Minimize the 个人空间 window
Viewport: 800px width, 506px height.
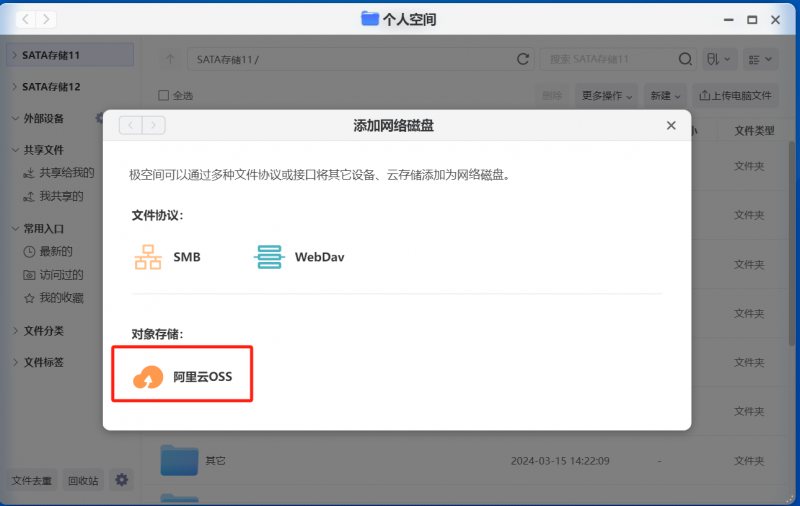pos(729,19)
